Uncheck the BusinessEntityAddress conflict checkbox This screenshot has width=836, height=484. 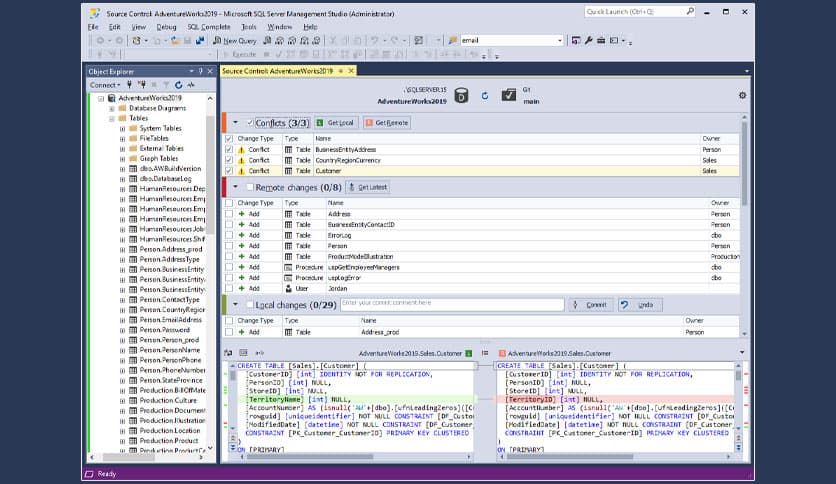click(x=229, y=150)
